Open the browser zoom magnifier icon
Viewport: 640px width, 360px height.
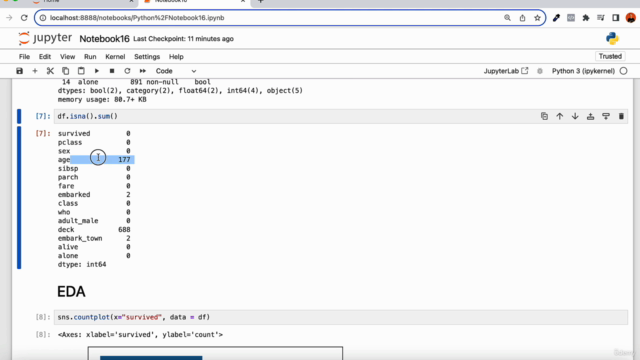pos(507,18)
